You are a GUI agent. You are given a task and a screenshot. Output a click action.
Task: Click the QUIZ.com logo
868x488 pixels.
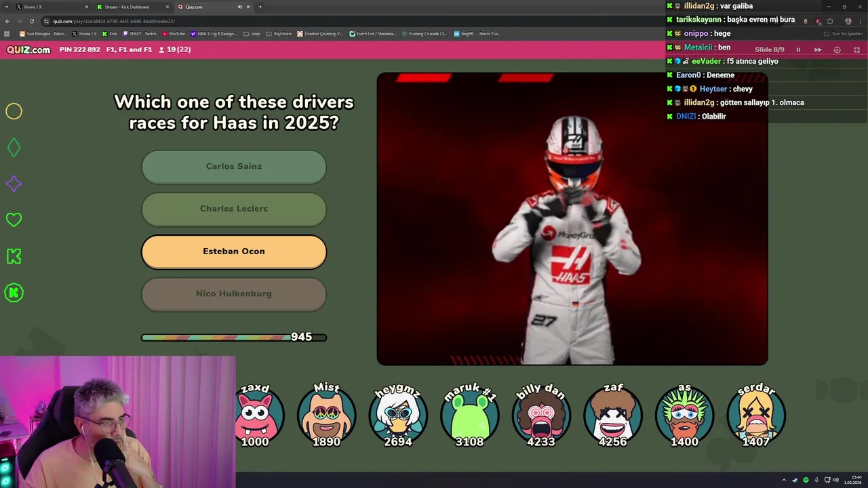(28, 49)
